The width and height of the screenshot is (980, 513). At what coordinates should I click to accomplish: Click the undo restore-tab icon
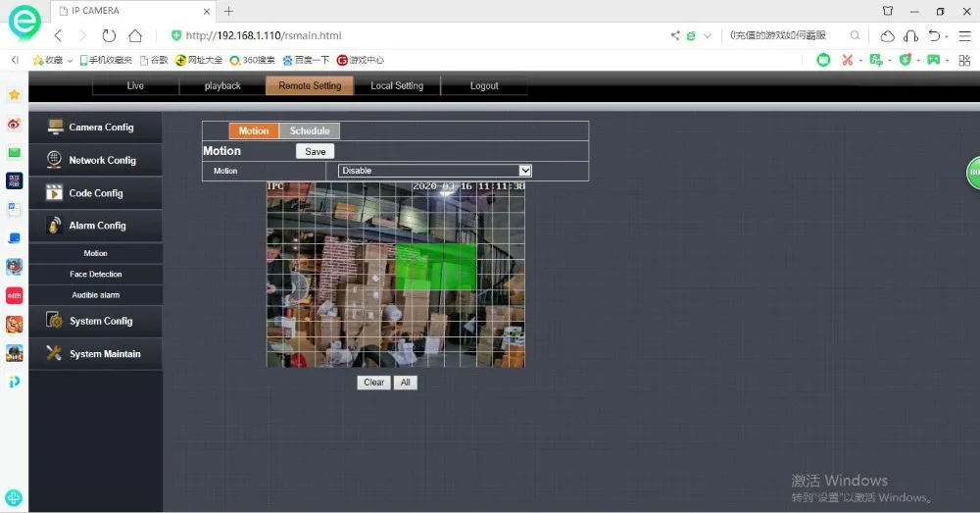click(x=934, y=35)
